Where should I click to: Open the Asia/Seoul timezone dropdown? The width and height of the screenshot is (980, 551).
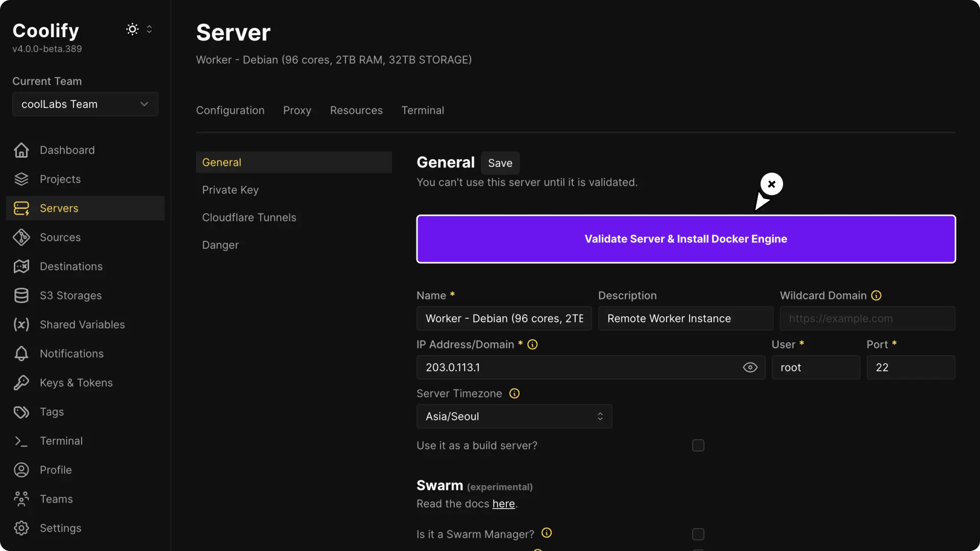click(x=514, y=416)
